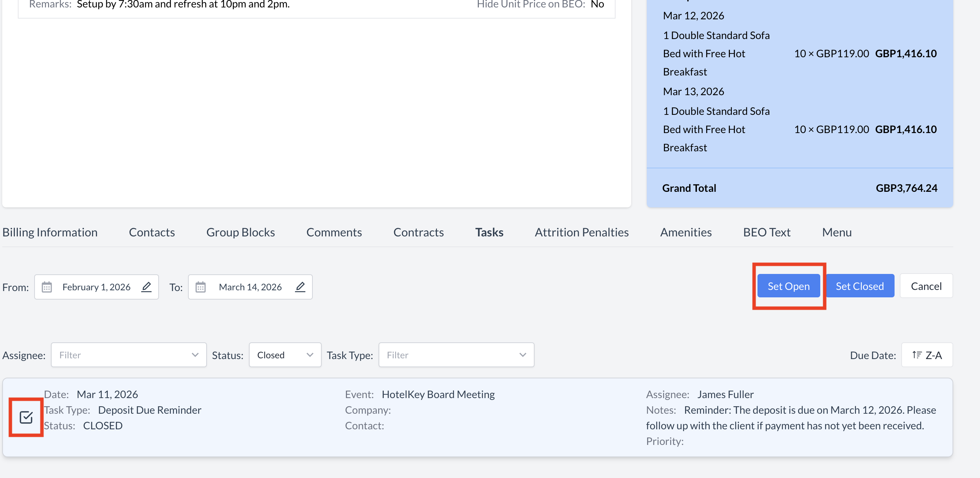Select the BEO Text tab
Image resolution: width=980 pixels, height=478 pixels.
tap(766, 232)
